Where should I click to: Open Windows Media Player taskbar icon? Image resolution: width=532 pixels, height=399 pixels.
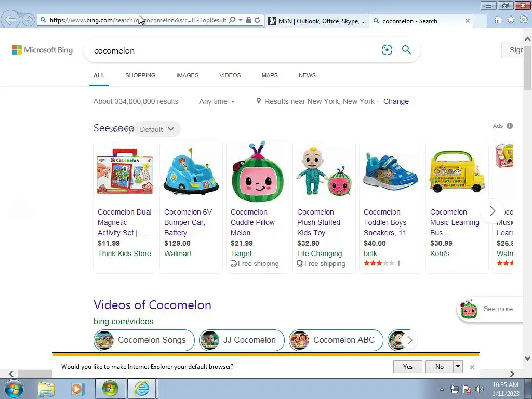point(77,389)
